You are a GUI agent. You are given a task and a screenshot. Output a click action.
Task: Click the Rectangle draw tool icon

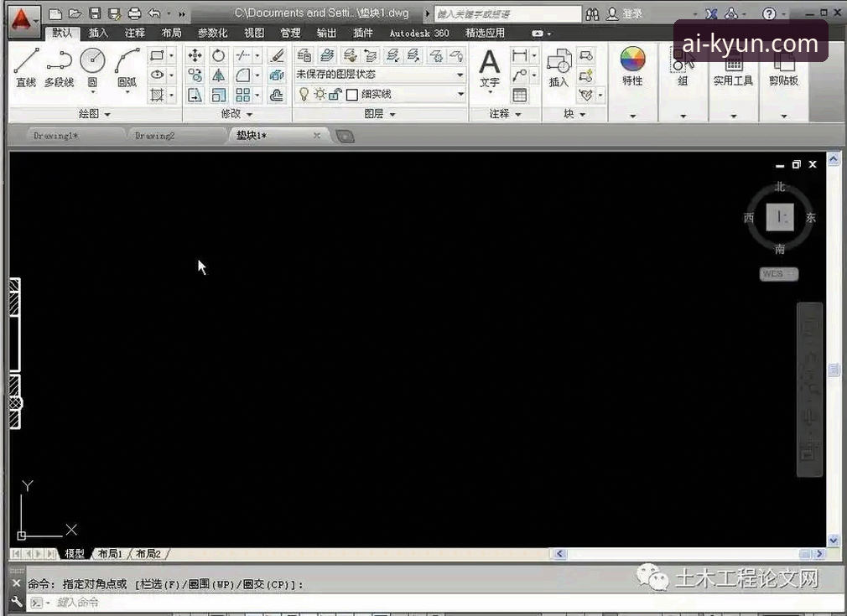click(x=157, y=55)
